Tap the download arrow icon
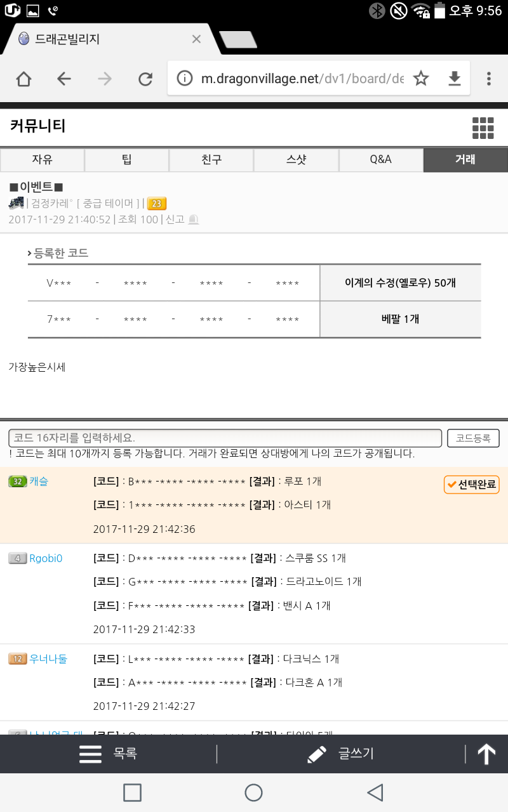This screenshot has width=508, height=812. click(454, 79)
